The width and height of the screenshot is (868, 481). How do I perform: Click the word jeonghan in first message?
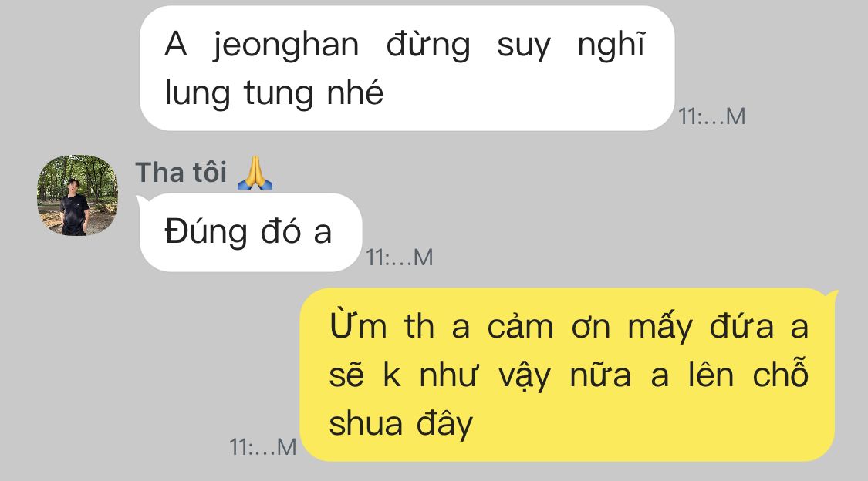pyautogui.click(x=286, y=45)
